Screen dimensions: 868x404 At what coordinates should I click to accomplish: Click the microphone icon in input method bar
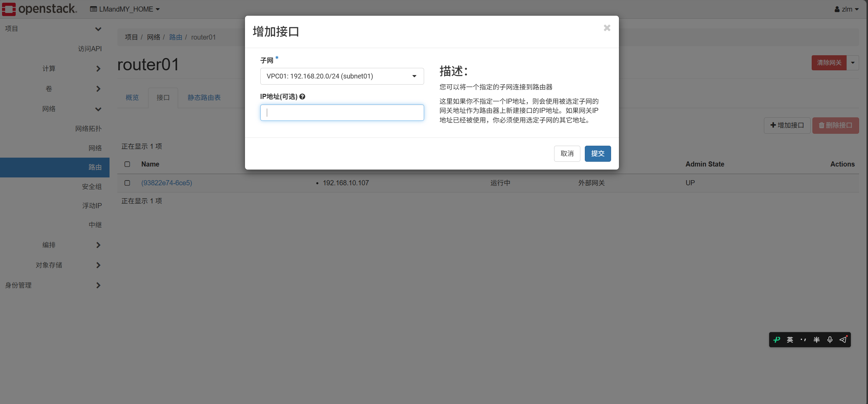(x=830, y=340)
